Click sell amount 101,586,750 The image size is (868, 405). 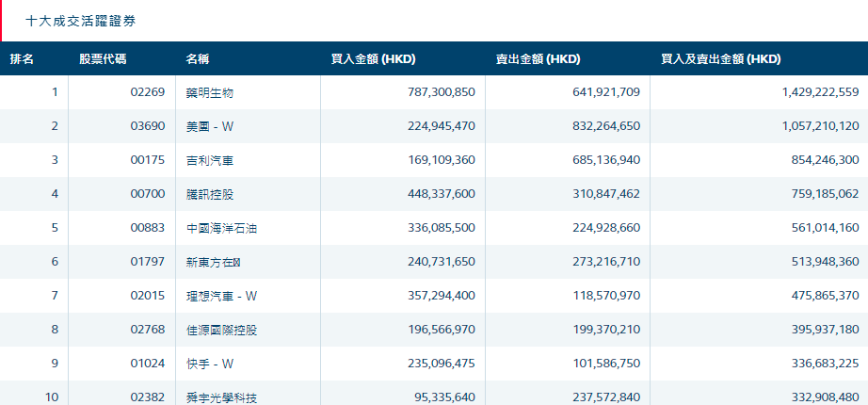point(606,364)
